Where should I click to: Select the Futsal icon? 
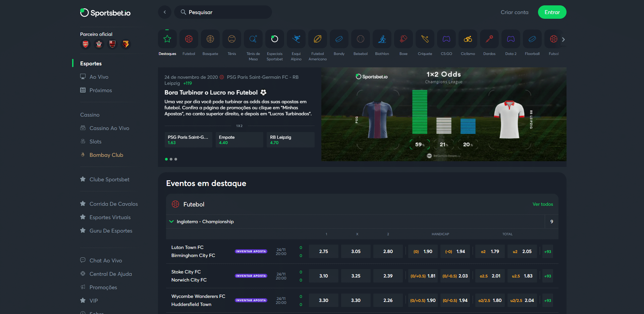coord(554,39)
